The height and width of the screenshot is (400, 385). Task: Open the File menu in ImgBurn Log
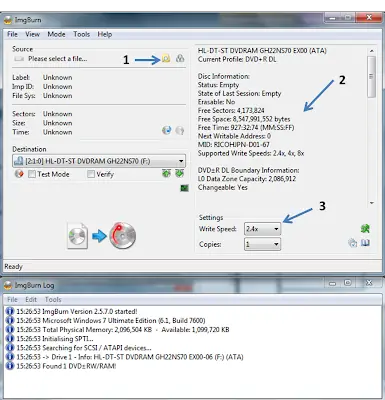12,299
